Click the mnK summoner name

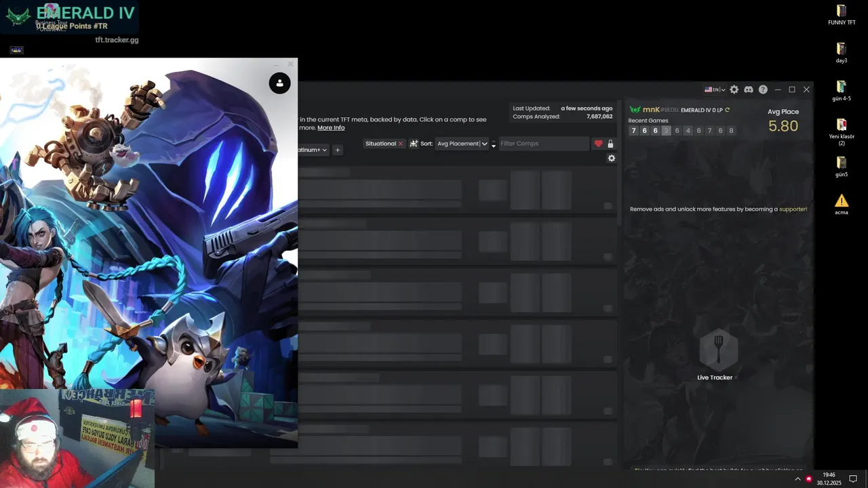pos(651,110)
